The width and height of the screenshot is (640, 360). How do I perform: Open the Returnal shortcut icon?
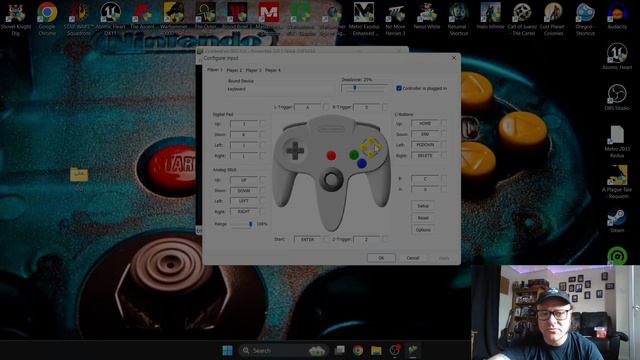click(458, 18)
